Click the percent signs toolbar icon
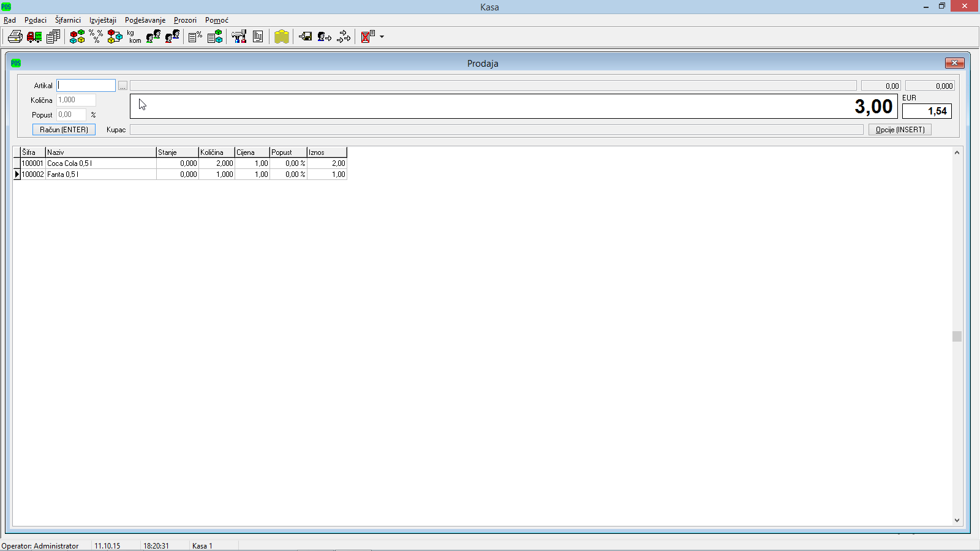The image size is (980, 551). (96, 37)
